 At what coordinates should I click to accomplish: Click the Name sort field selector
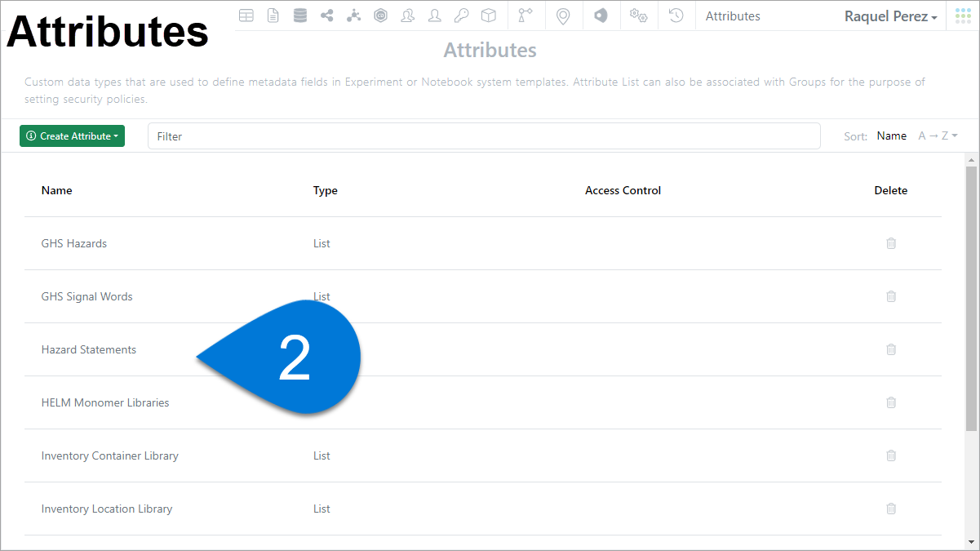pos(891,136)
